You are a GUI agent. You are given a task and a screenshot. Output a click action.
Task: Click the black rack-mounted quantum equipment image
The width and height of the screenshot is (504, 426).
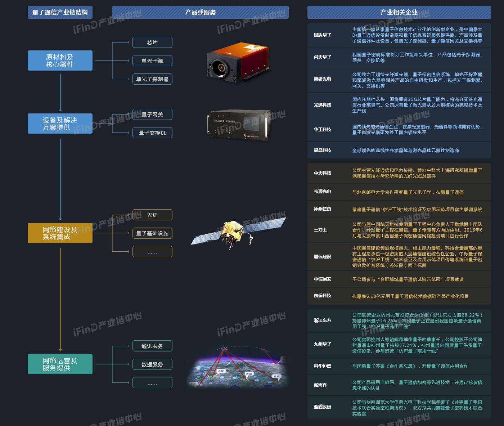coord(238,124)
